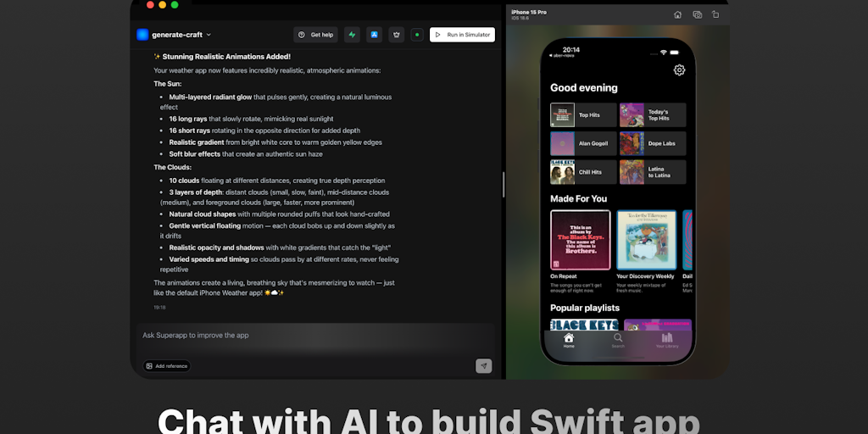Click 'The Sun:' section label
Screen dimensions: 868x434
[168, 84]
